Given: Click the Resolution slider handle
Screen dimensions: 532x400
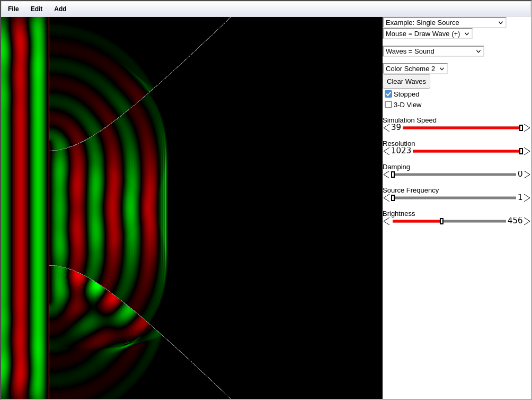Looking at the screenshot, I should click(x=521, y=151).
